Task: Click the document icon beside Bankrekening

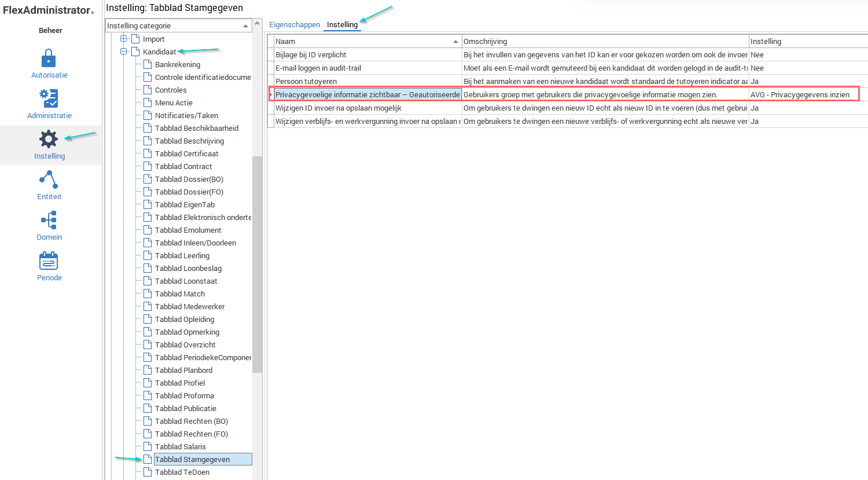Action: [148, 64]
